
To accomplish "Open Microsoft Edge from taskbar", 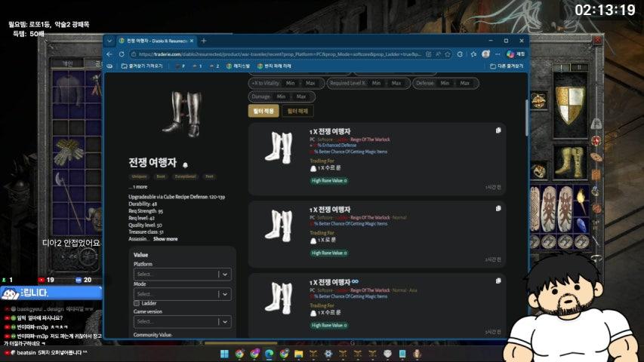I will 269,354.
